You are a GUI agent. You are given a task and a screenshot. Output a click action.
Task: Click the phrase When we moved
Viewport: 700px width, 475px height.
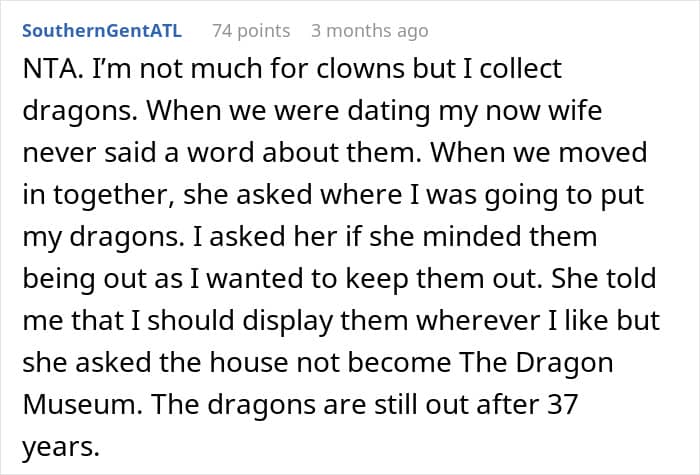tap(538, 153)
